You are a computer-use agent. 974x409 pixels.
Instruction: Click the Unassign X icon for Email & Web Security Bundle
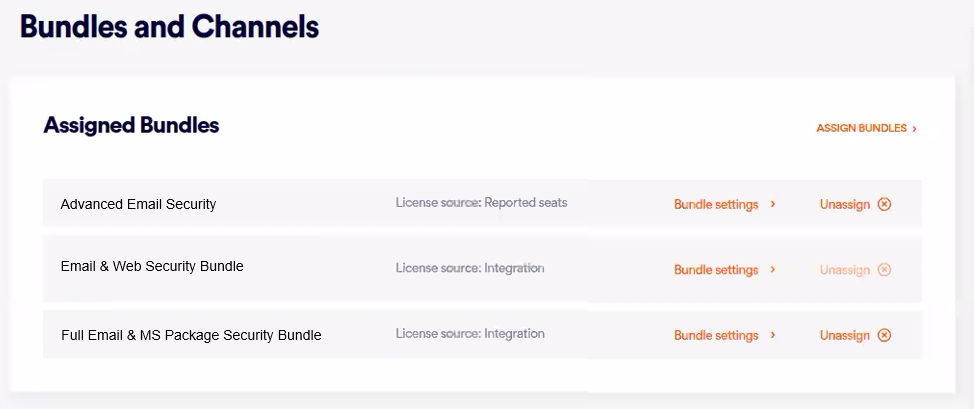(x=884, y=270)
